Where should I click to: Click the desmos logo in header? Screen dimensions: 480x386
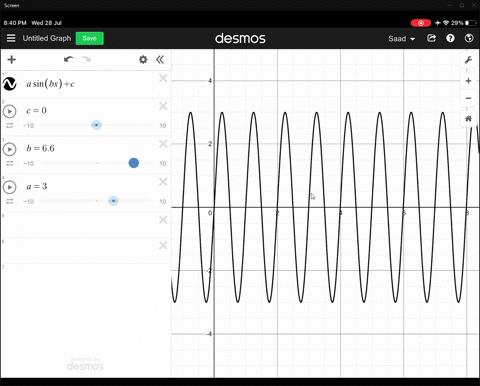pyautogui.click(x=240, y=38)
